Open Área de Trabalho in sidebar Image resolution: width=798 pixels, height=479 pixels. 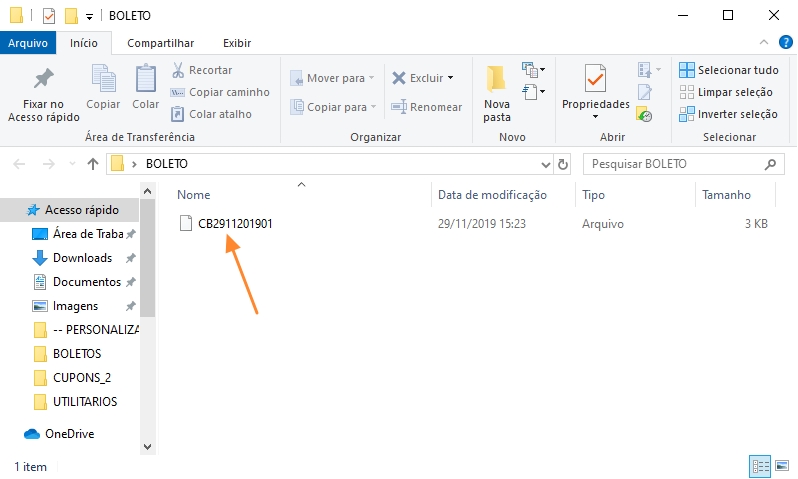click(x=88, y=234)
